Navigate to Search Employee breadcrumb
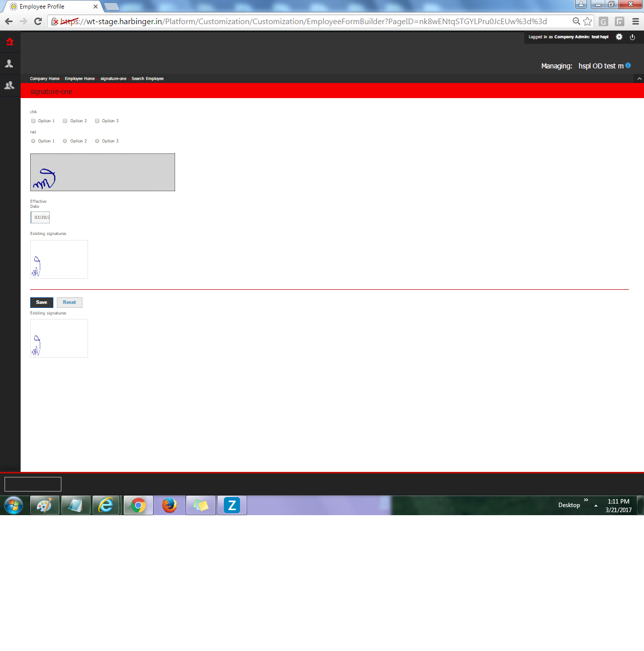This screenshot has width=644, height=651. [147, 78]
